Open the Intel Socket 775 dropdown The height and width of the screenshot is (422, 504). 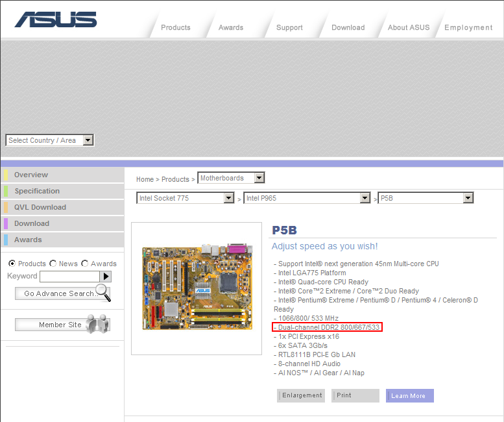click(x=186, y=198)
